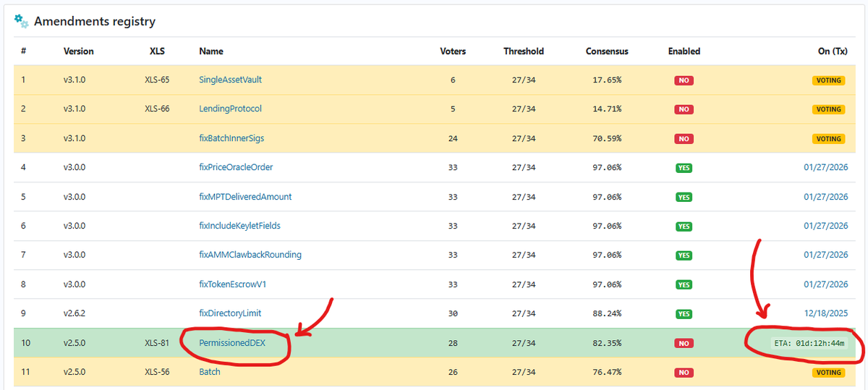Click the 14.71% consensus value
This screenshot has width=868, height=390.
[x=607, y=109]
